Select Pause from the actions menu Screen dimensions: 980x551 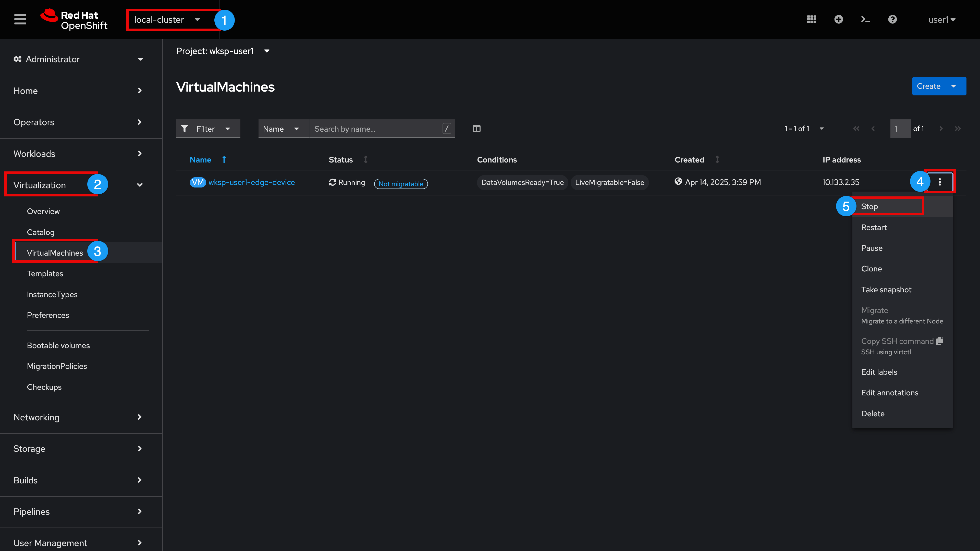(902, 248)
